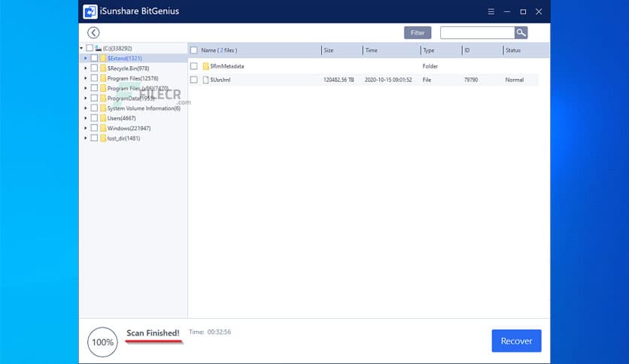Minimize the BitGenius window

[x=507, y=11]
